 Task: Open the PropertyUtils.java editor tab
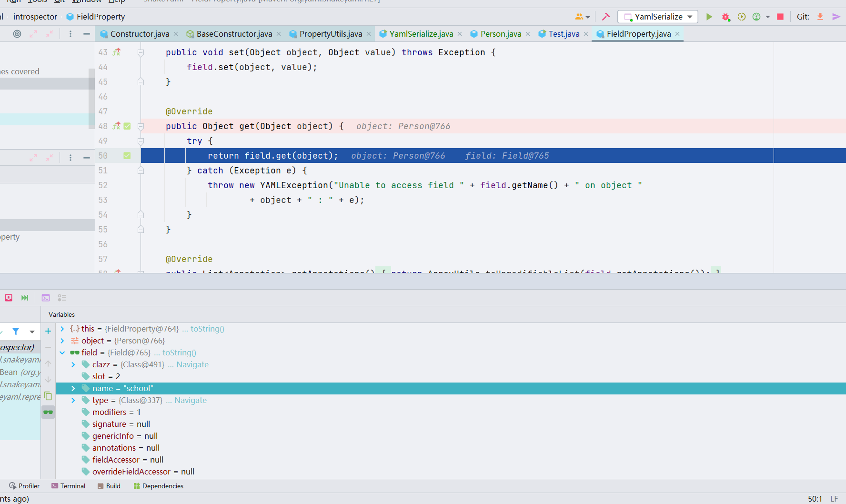pyautogui.click(x=330, y=34)
